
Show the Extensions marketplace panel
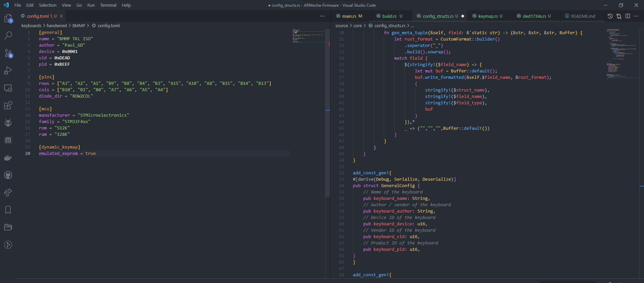(x=8, y=105)
